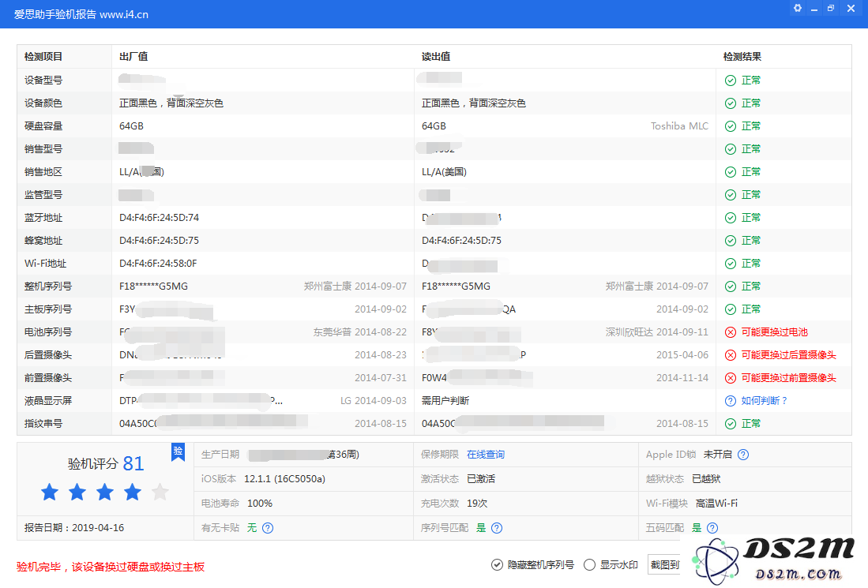Click green check icon in 主板序列号 row
This screenshot has height=588, width=868.
click(730, 309)
